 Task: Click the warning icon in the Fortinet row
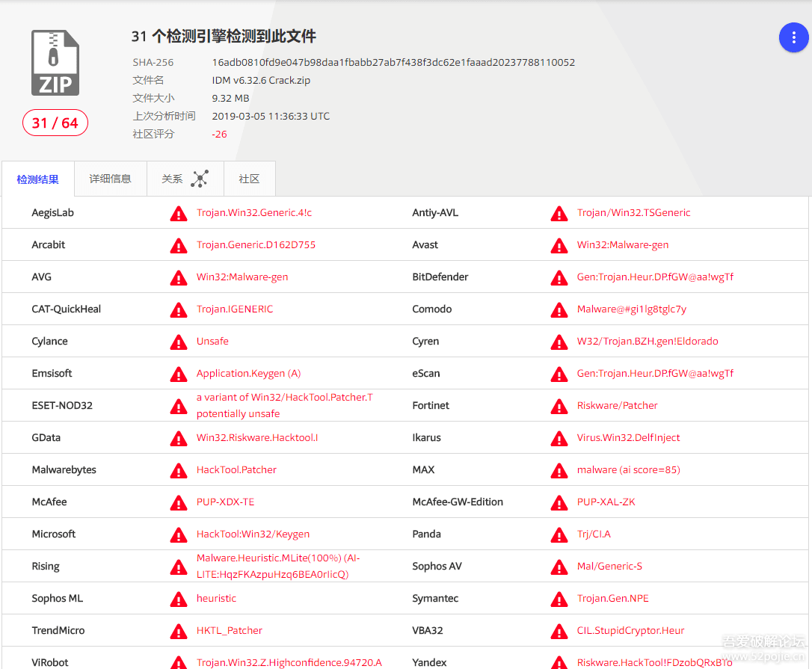559,406
